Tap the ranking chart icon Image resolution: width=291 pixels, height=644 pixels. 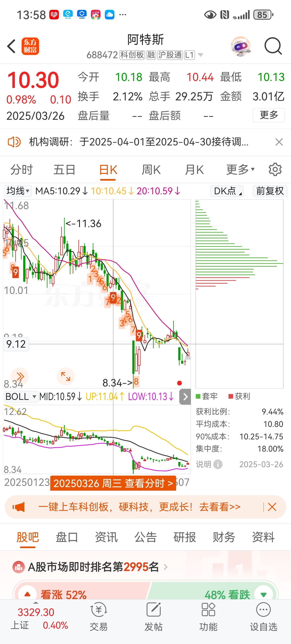pyautogui.click(x=18, y=567)
